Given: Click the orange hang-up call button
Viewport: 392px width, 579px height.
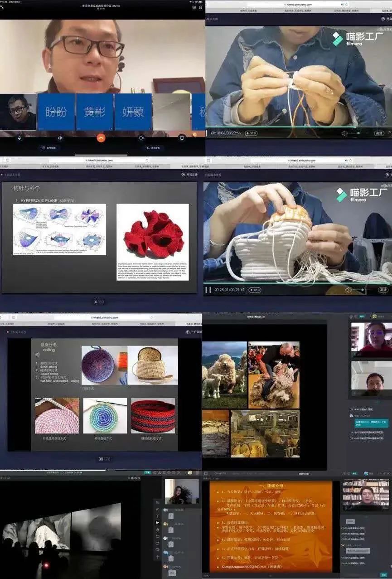Looking at the screenshot, I should [x=101, y=138].
